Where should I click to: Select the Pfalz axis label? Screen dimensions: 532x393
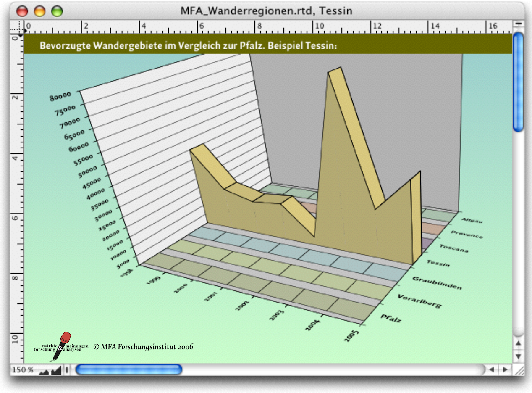click(390, 318)
